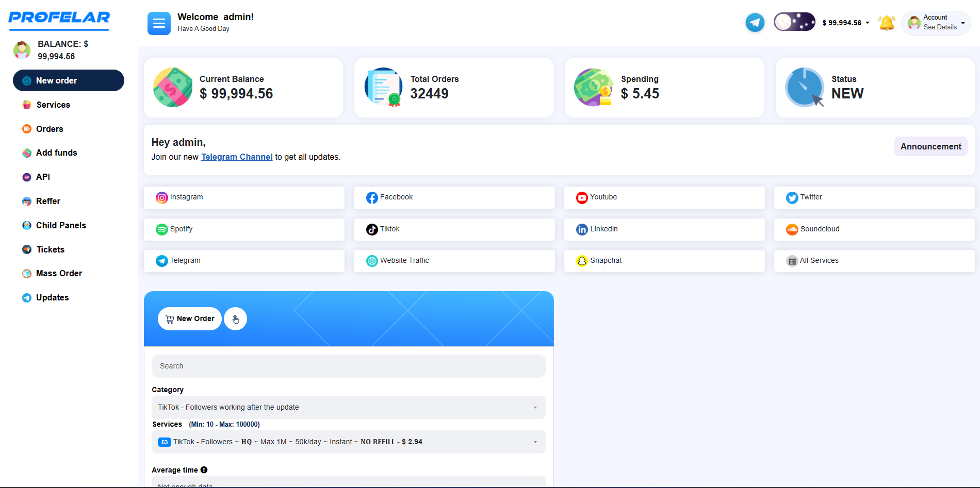The height and width of the screenshot is (488, 980).
Task: Filter by Instagram services
Action: [x=244, y=197]
